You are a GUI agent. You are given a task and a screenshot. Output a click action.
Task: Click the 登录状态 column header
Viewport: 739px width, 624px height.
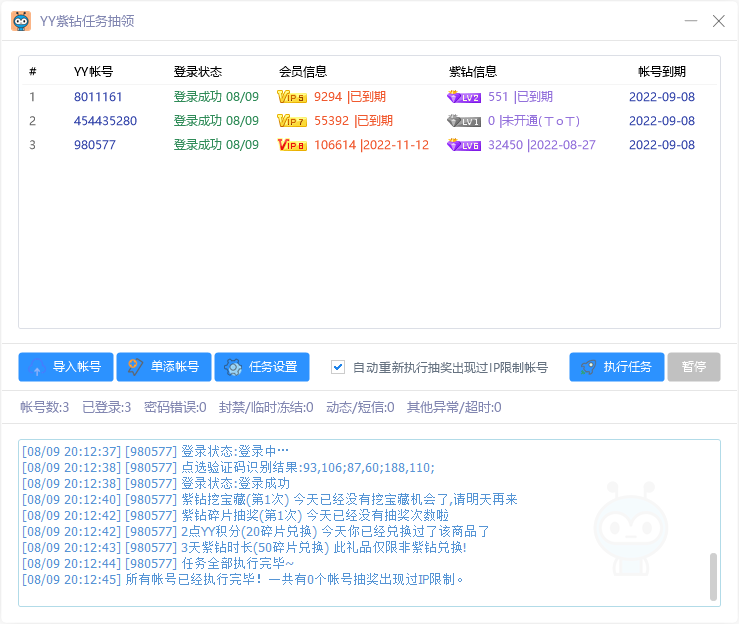coord(197,72)
